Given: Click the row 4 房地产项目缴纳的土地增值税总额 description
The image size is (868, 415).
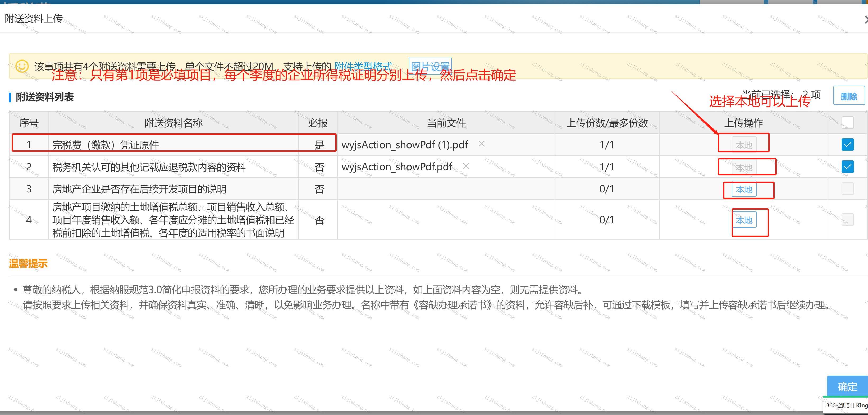Looking at the screenshot, I should click(173, 220).
